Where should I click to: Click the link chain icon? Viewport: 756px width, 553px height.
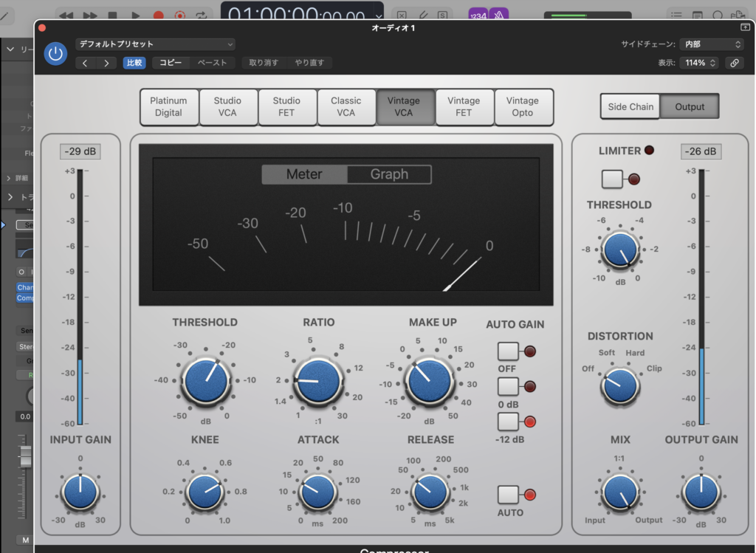click(735, 63)
